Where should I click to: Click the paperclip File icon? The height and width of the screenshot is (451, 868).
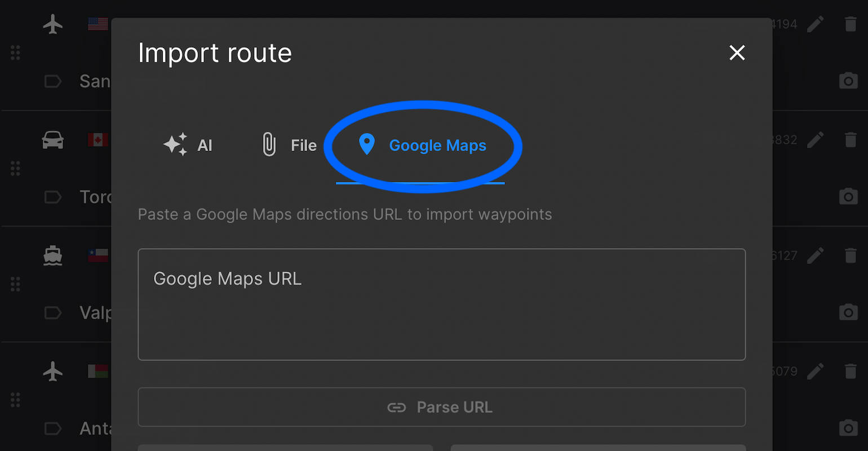click(269, 145)
